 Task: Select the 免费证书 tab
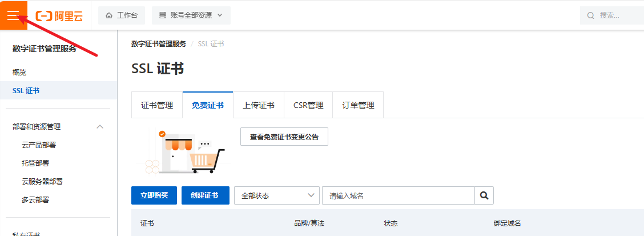point(208,105)
